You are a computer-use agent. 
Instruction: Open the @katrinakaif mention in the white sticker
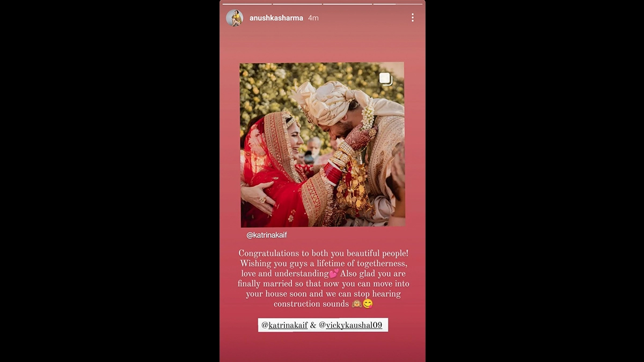(284, 325)
